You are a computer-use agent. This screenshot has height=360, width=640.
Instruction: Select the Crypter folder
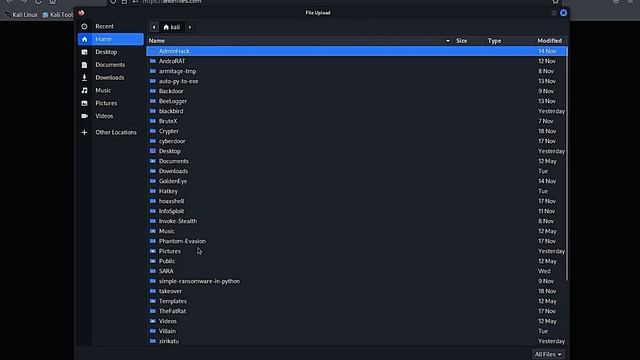(357, 131)
